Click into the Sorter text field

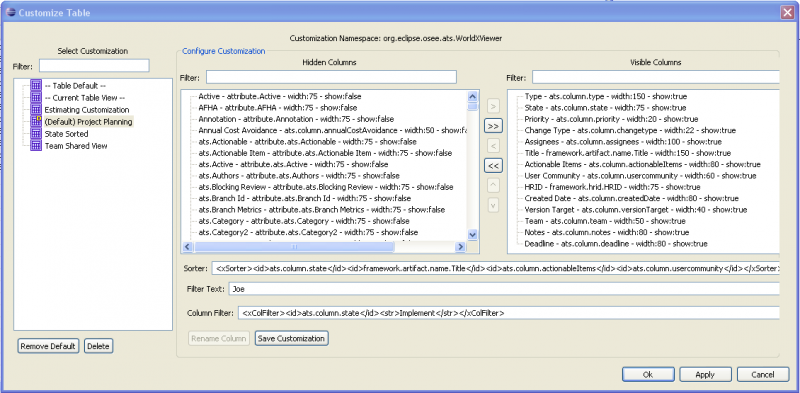[x=495, y=268]
